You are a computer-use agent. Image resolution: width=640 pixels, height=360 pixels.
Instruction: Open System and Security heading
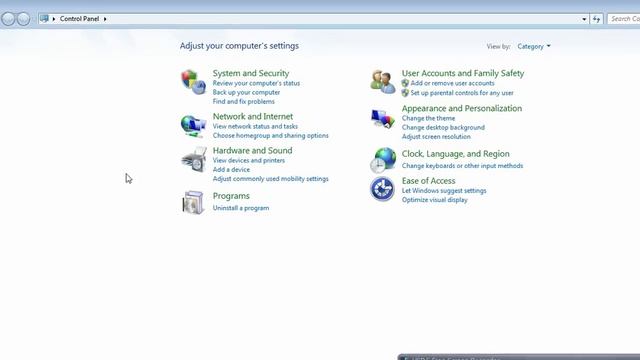click(x=251, y=73)
